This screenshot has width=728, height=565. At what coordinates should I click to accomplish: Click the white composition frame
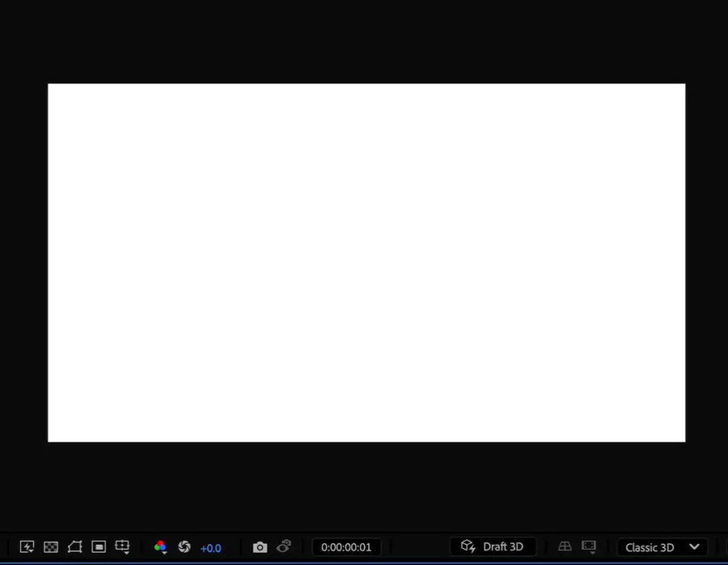click(366, 263)
